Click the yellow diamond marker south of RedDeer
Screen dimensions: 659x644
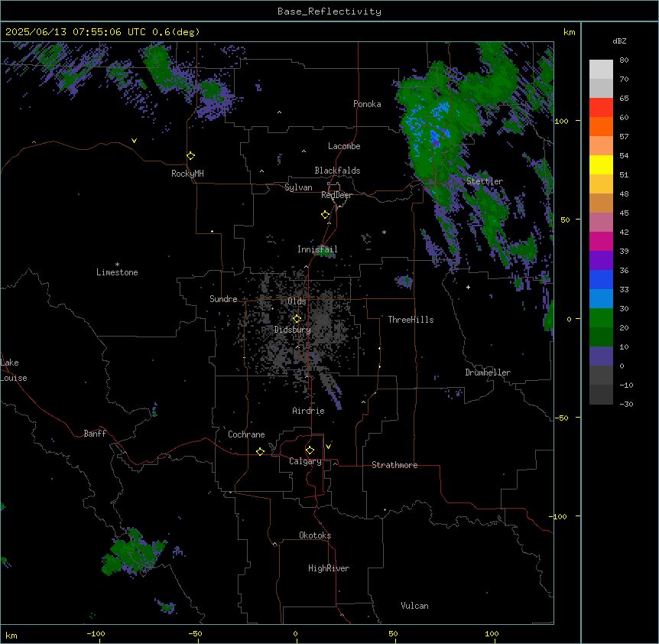pos(326,215)
